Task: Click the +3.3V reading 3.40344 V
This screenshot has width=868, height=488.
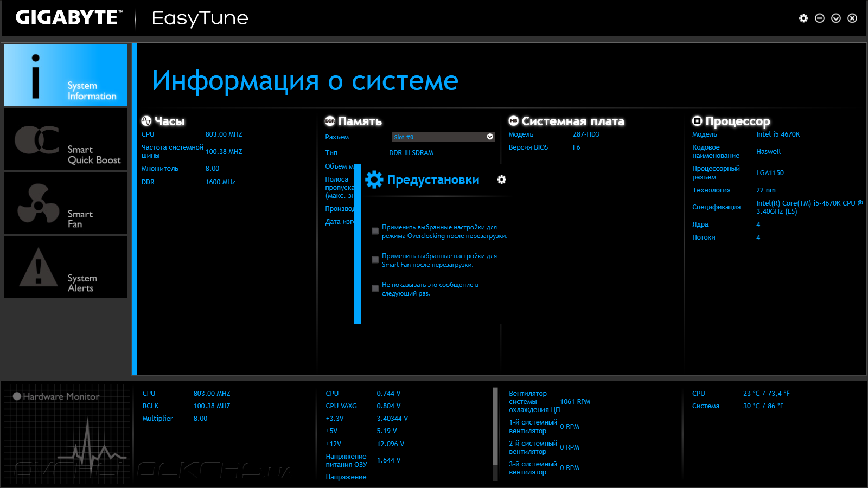Action: coord(392,419)
